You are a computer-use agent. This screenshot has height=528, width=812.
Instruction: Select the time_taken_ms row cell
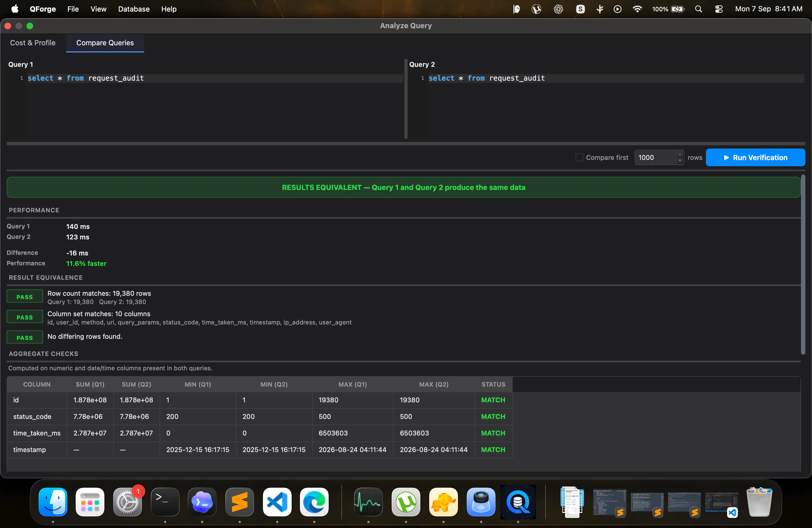[x=37, y=433]
